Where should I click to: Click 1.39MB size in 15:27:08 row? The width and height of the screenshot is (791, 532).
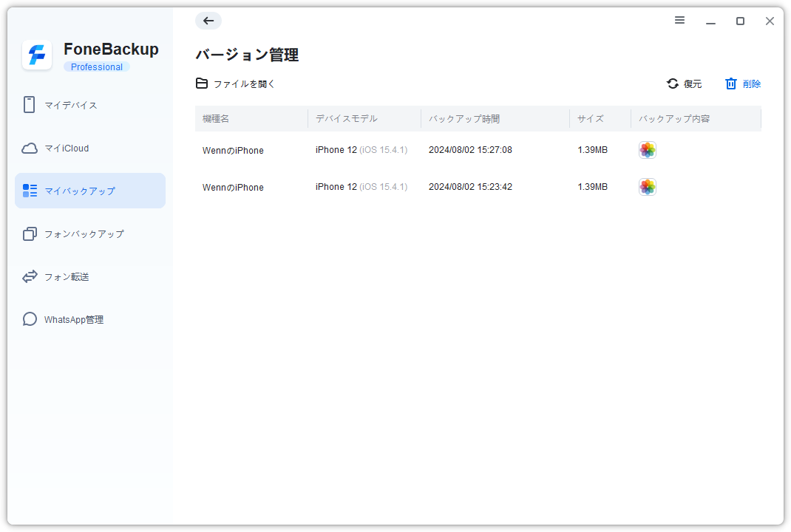pos(592,150)
